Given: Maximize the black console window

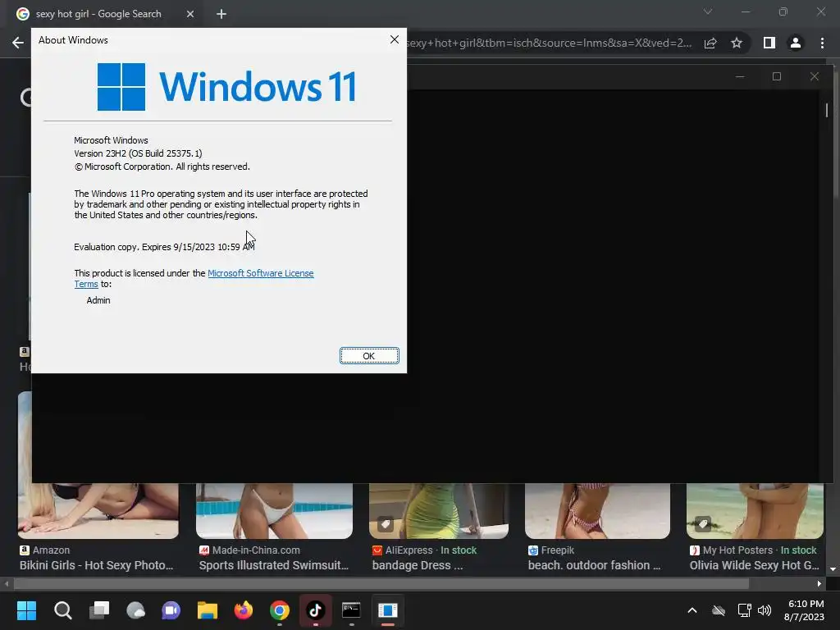Looking at the screenshot, I should pos(777,76).
